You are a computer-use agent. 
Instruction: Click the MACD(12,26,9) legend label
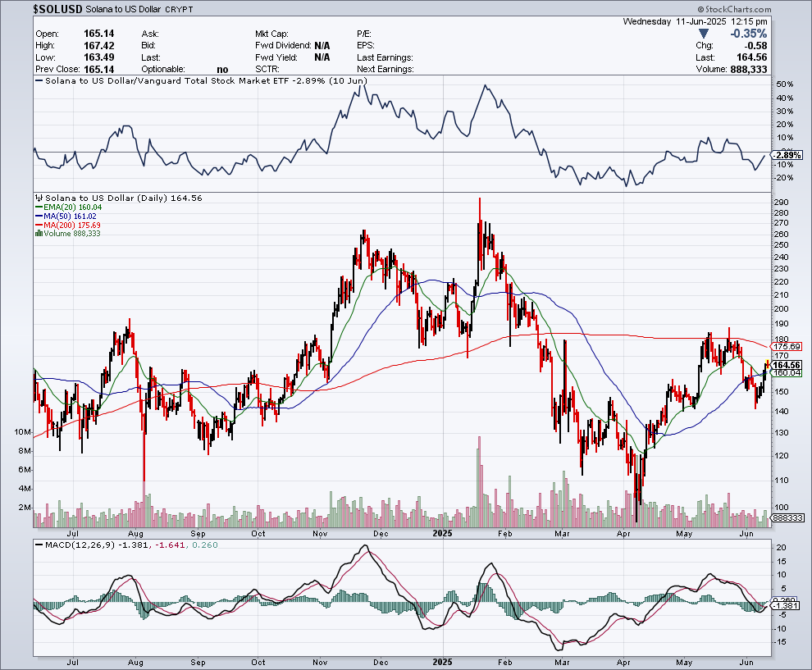click(x=80, y=545)
